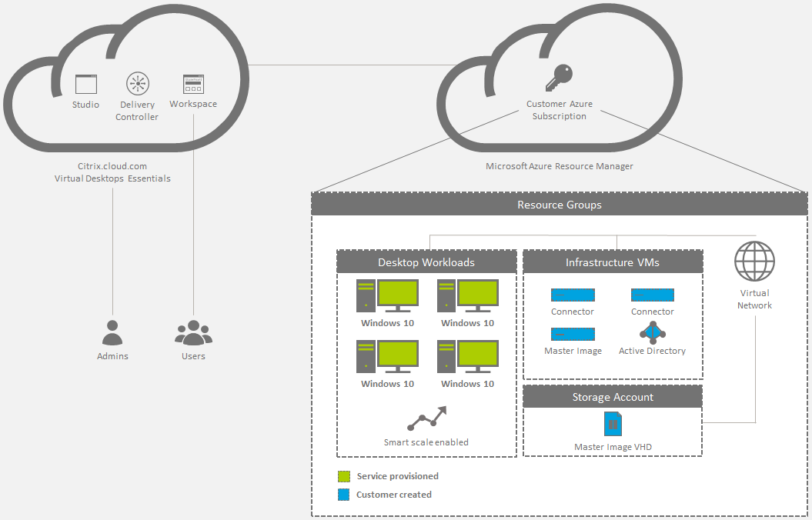Click the Studio window icon

(86, 84)
